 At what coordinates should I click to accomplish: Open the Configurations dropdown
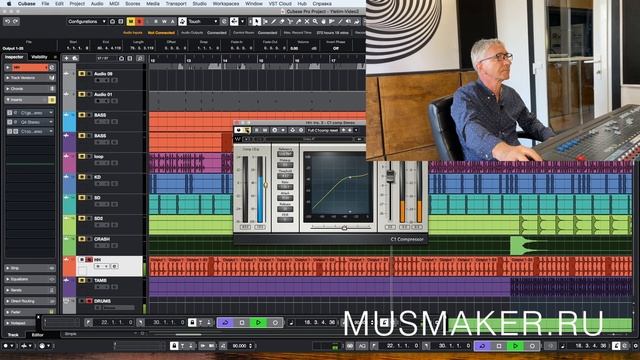pyautogui.click(x=87, y=21)
